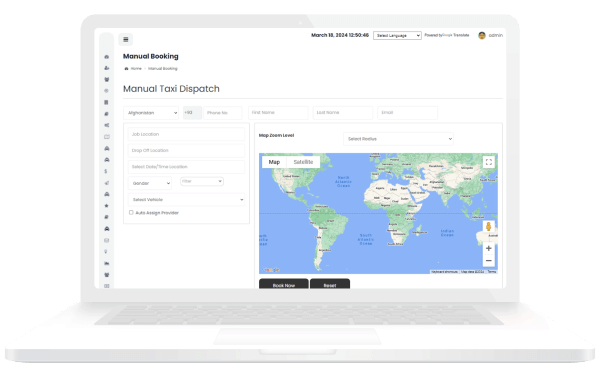The height and width of the screenshot is (380, 600).
Task: Open the star icon in sidebar
Action: [x=107, y=206]
